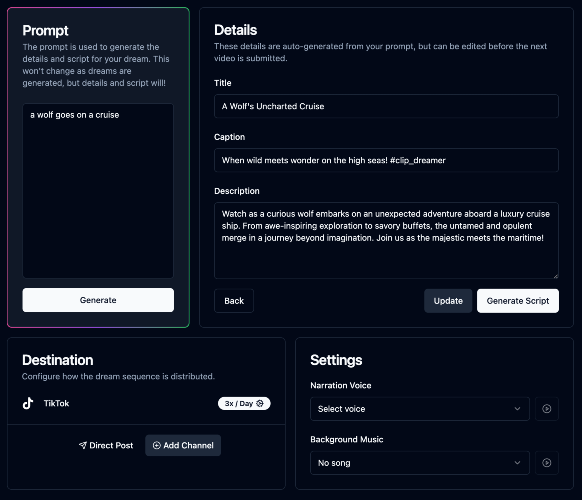This screenshot has width=582, height=500.
Task: Click the Back button
Action: [234, 301]
